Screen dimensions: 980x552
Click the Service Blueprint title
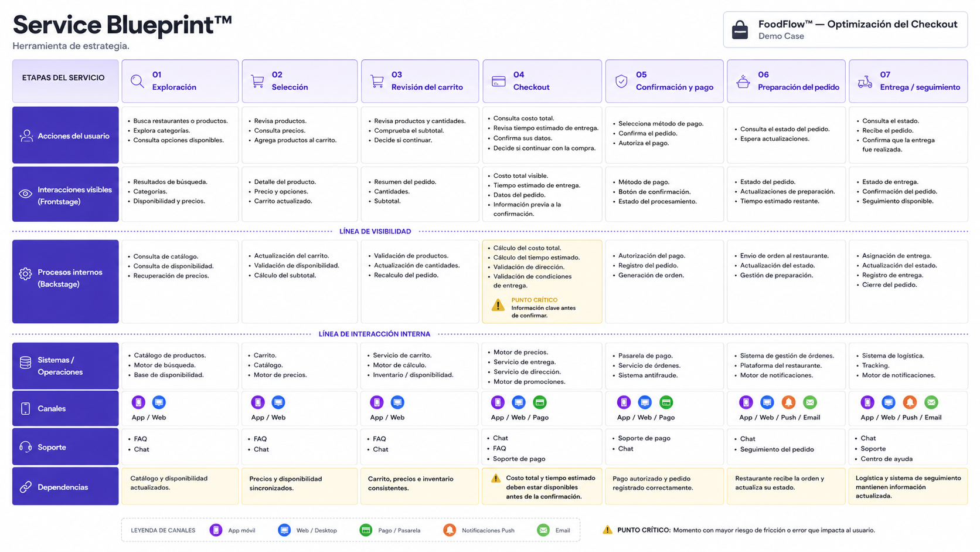pos(122,25)
